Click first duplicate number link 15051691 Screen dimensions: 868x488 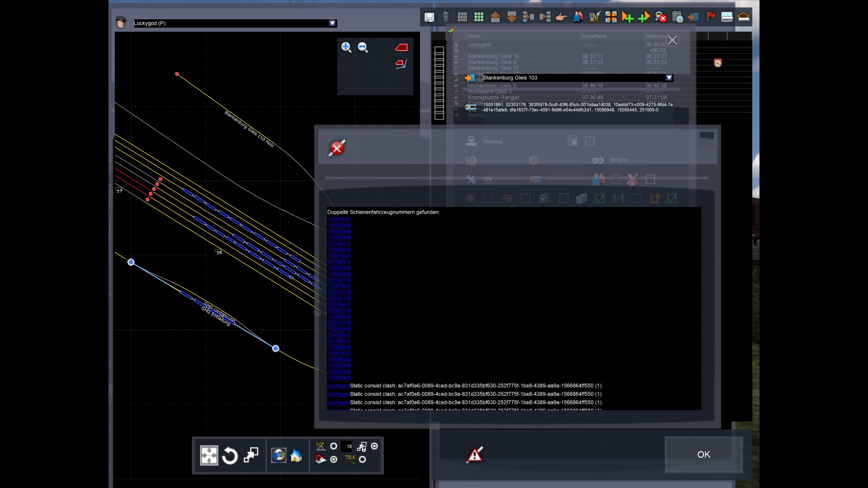click(339, 220)
